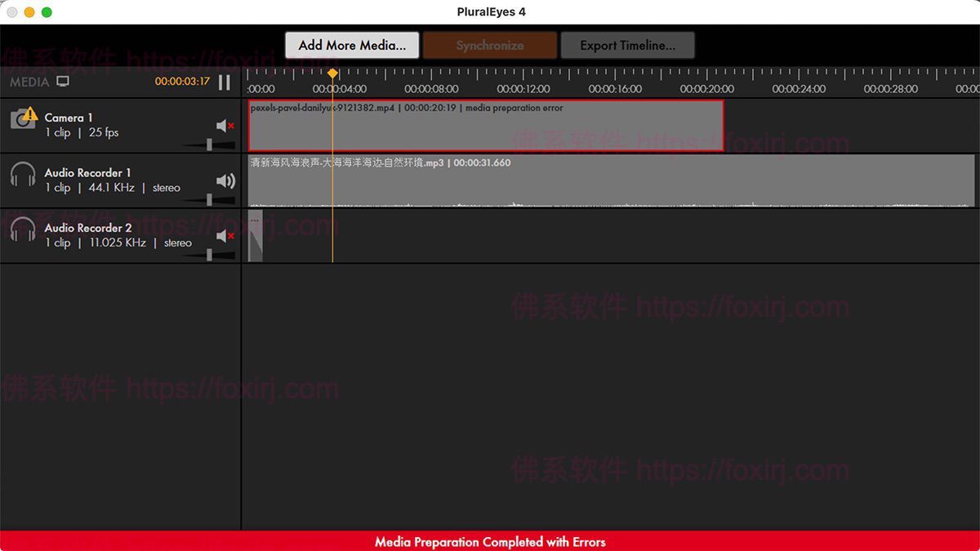
Task: Select the small clip in Audio Recorder 2
Action: (x=255, y=237)
